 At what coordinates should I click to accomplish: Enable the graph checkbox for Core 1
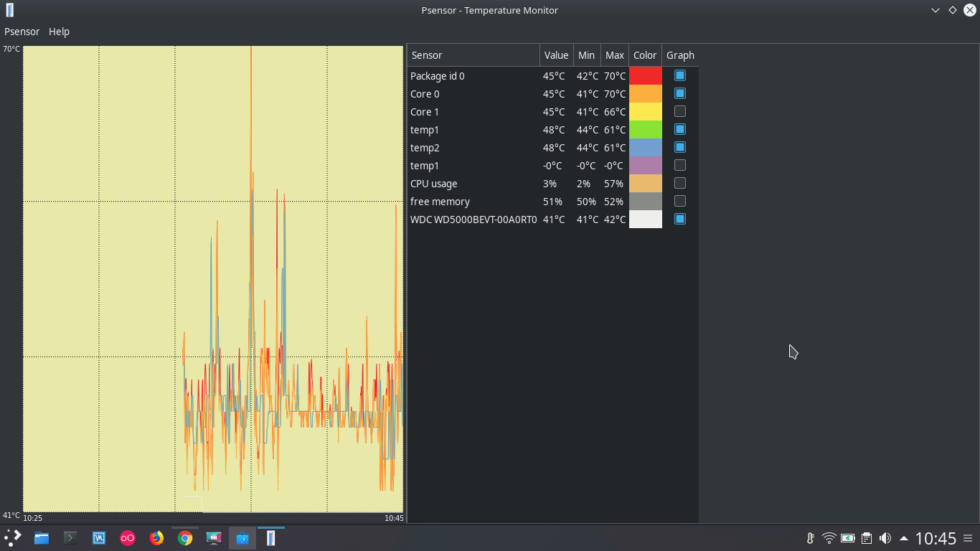point(679,111)
